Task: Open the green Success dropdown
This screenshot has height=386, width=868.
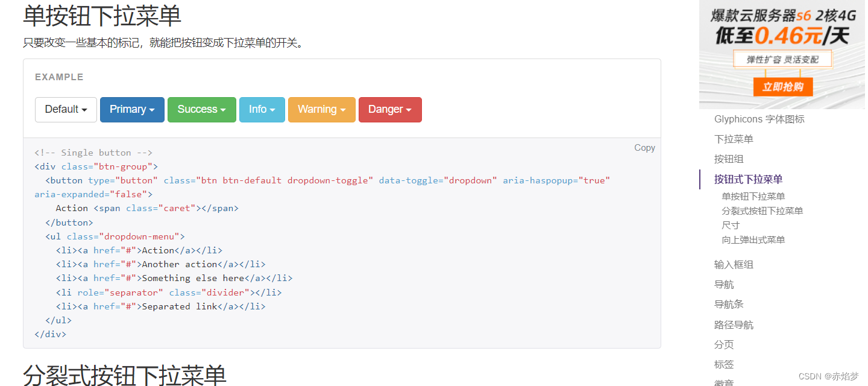Action: tap(201, 110)
